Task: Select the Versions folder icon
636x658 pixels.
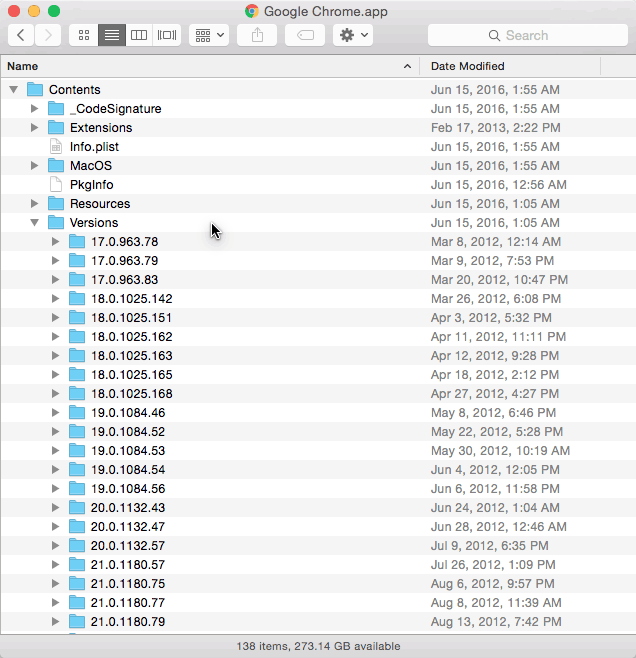Action: click(x=56, y=222)
